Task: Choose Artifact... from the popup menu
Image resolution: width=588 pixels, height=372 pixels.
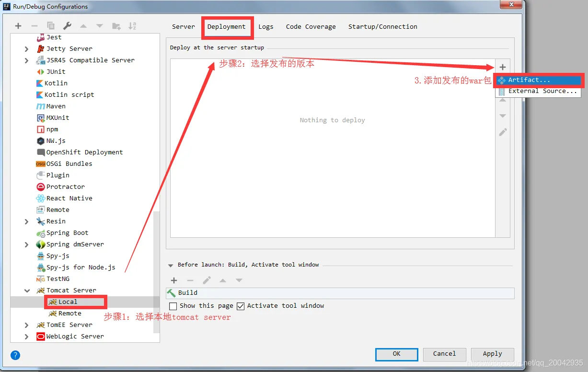Action: [x=538, y=80]
